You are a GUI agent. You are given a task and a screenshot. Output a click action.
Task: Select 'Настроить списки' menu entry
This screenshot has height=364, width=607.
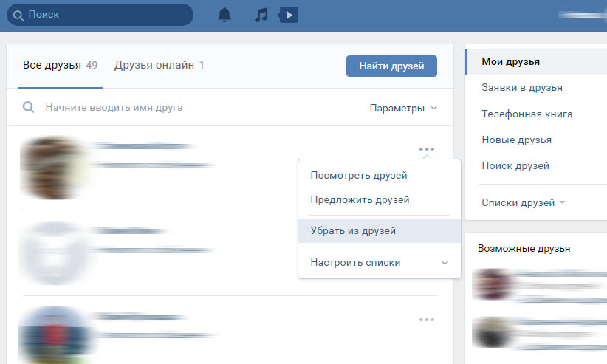[380, 263]
